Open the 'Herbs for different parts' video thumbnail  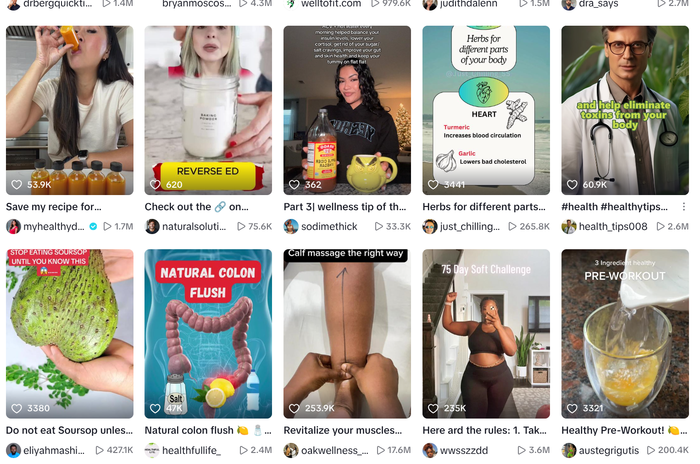tap(486, 110)
